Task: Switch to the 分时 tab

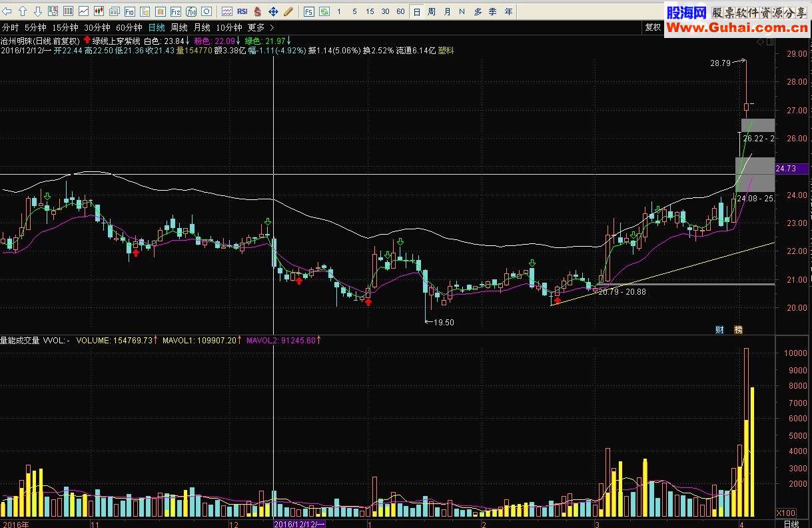Action: 10,27
